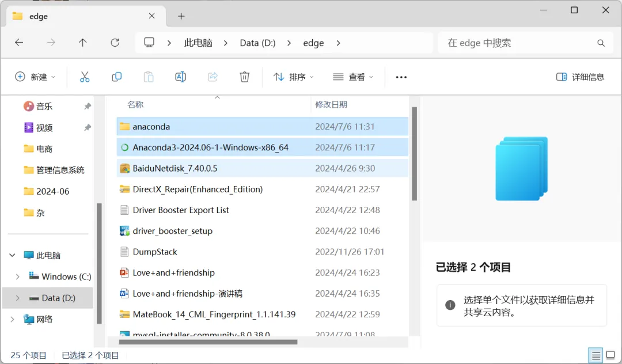Unpin 音乐 using its pin icon
The height and width of the screenshot is (364, 622).
click(88, 107)
